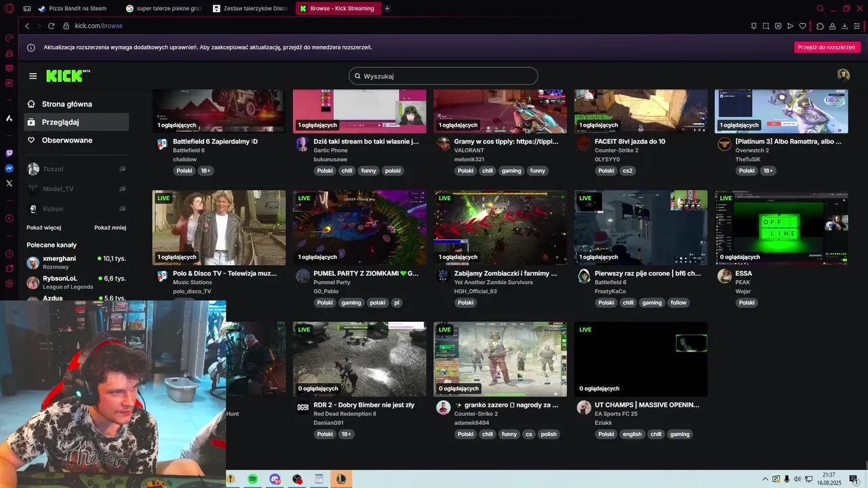Click the KICK logo
The height and width of the screenshot is (488, 868).
pos(68,75)
